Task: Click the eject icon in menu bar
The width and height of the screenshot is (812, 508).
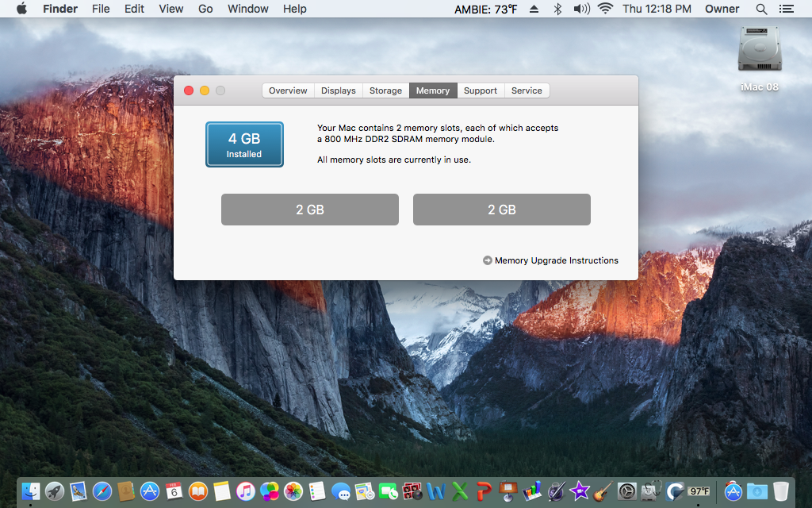Action: [534, 9]
